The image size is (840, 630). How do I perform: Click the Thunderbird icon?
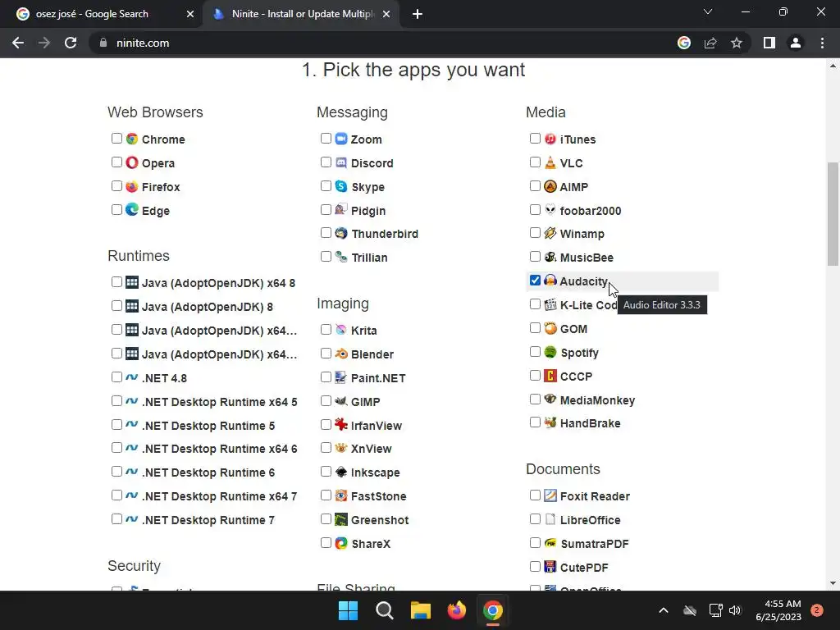[341, 233]
